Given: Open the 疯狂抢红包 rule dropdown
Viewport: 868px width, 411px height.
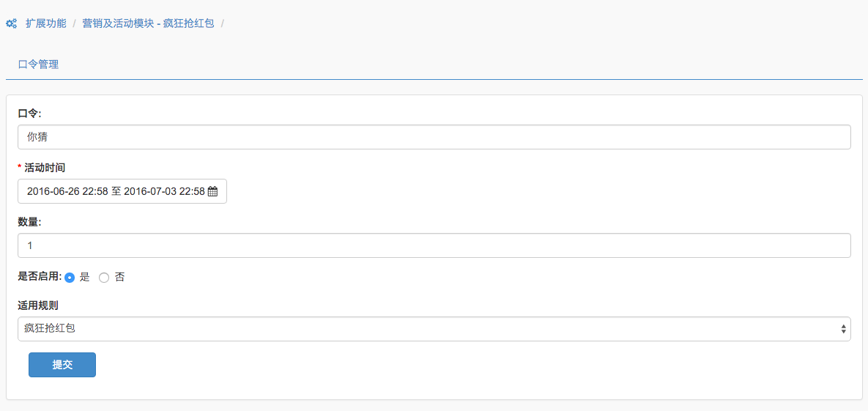Looking at the screenshot, I should point(434,329).
